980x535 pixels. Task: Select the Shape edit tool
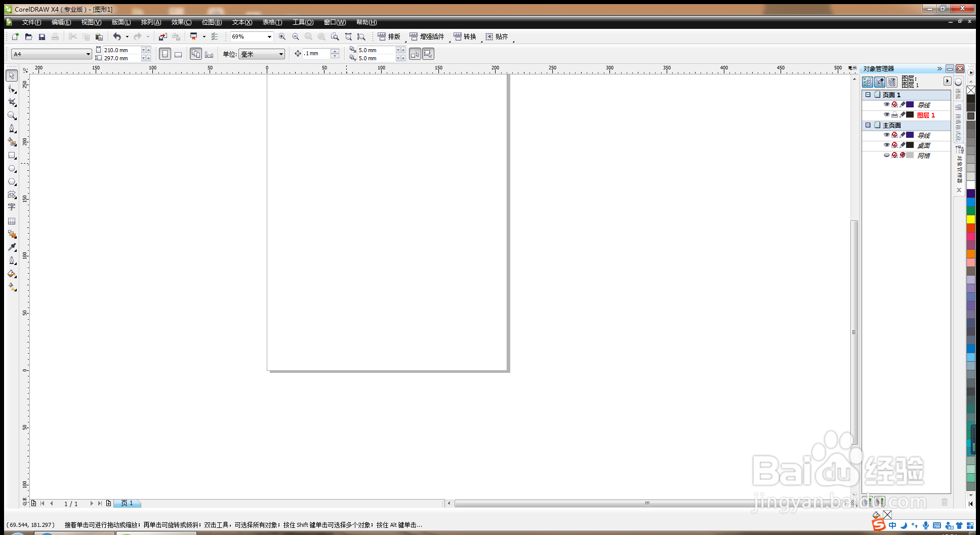pos(12,89)
